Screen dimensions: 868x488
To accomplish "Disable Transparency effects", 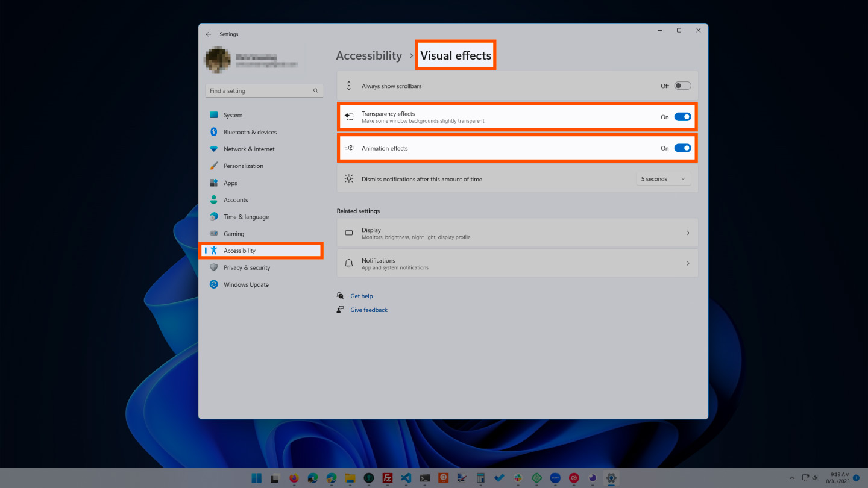I will click(682, 116).
